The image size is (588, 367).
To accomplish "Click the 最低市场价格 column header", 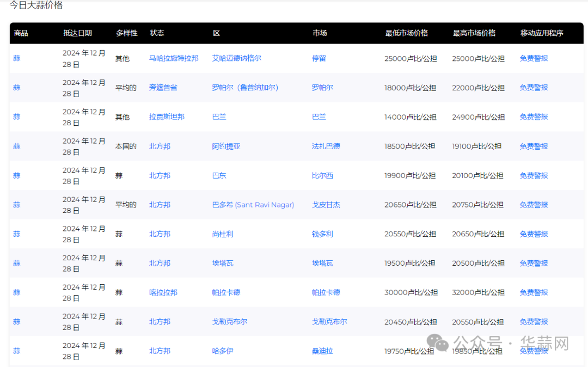I will tap(407, 33).
